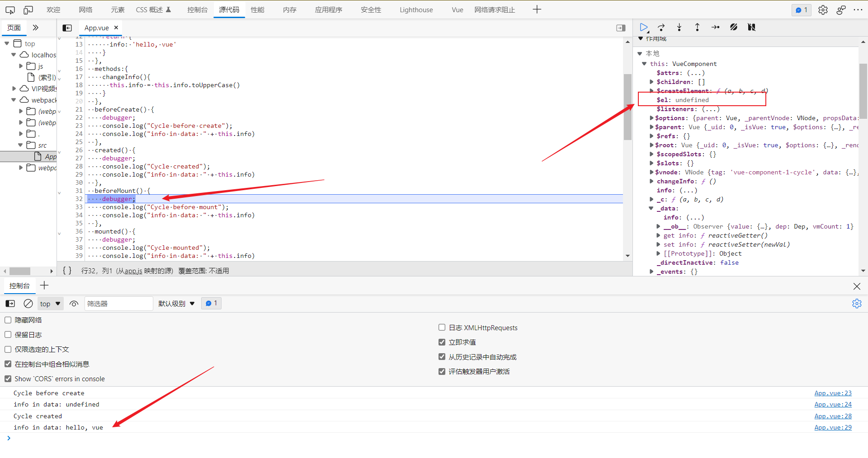Image resolution: width=868 pixels, height=458 pixels.
Task: Enable the 隐藏网络 checkbox
Action: [x=8, y=320]
